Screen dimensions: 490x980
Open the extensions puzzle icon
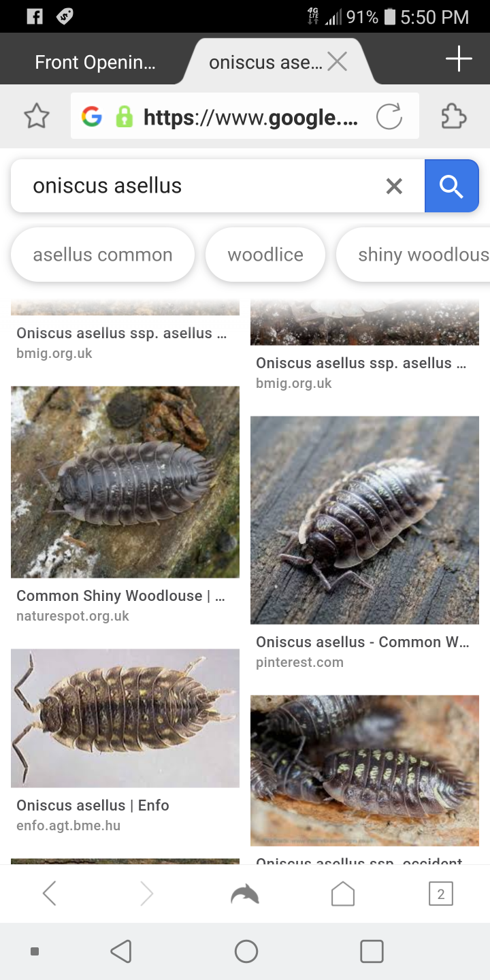(x=453, y=116)
